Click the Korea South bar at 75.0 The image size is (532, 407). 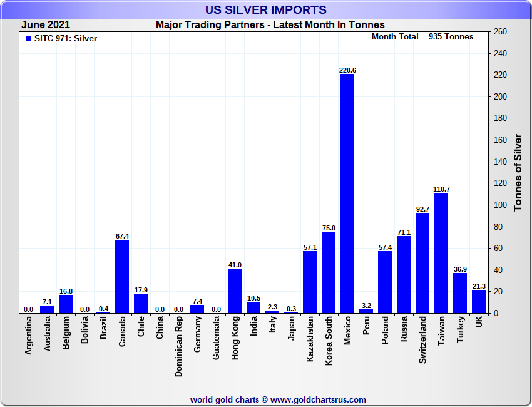(x=329, y=272)
